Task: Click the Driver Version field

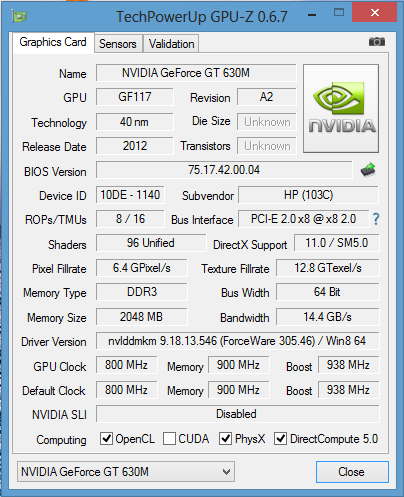Action: pyautogui.click(x=237, y=341)
